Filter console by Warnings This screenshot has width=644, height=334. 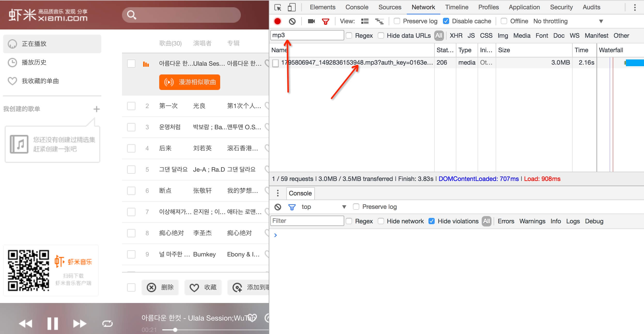click(x=532, y=221)
